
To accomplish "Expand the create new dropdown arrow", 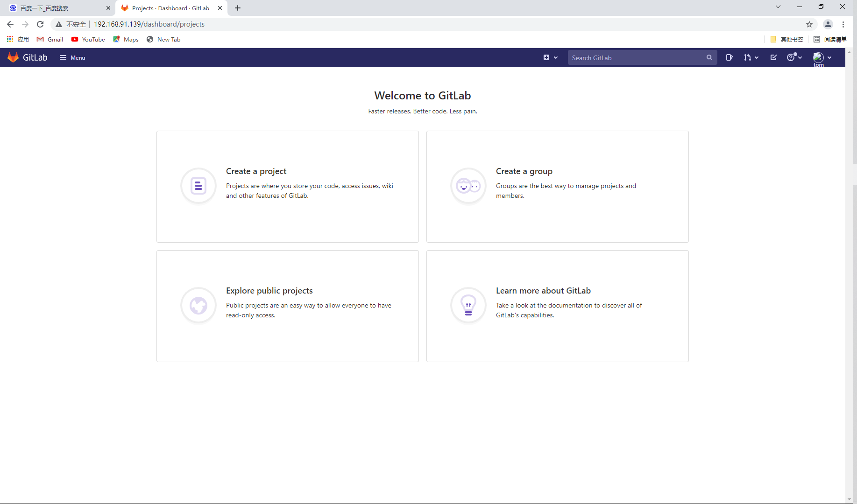I will click(x=556, y=57).
